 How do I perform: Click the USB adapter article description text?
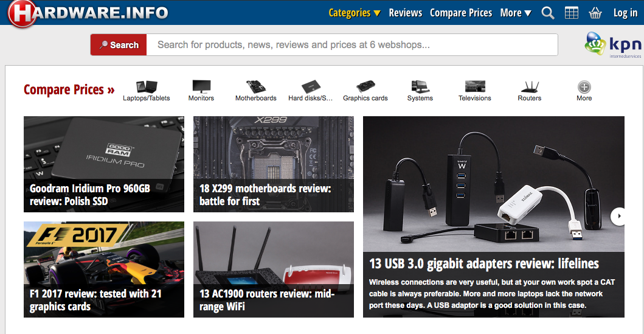tap(491, 294)
